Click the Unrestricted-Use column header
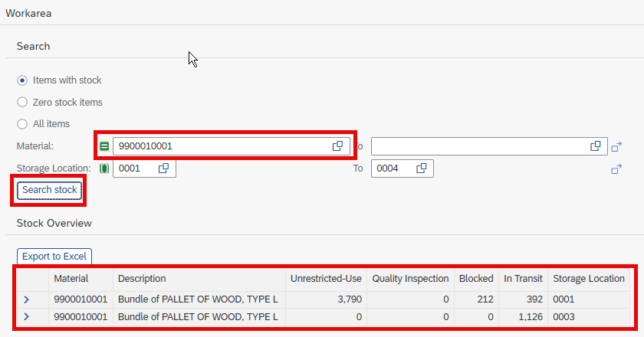Viewport: 644px width, 337px height. tap(326, 279)
